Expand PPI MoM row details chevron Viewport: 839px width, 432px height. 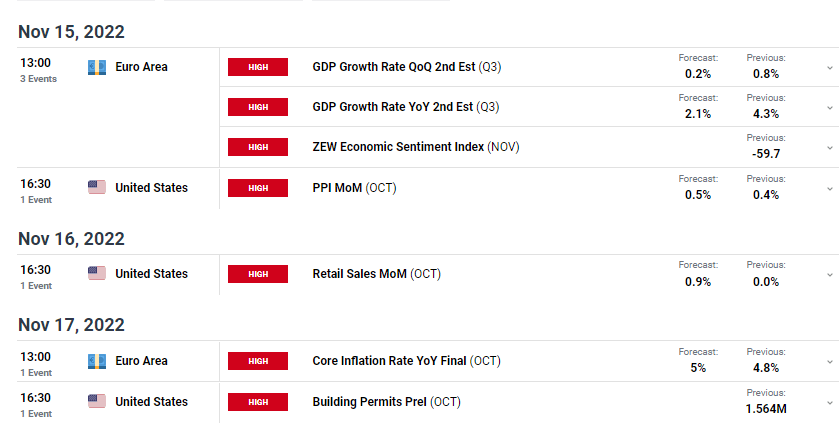pos(830,189)
